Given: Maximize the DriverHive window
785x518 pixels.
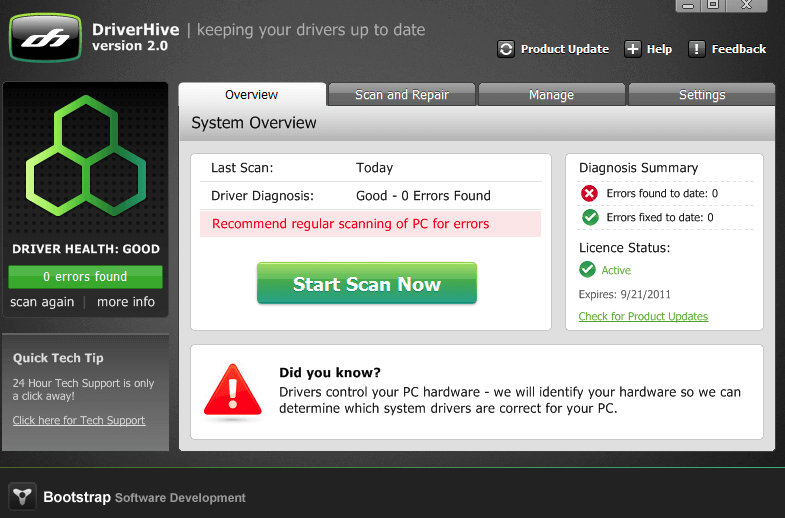Looking at the screenshot, I should pos(713,6).
